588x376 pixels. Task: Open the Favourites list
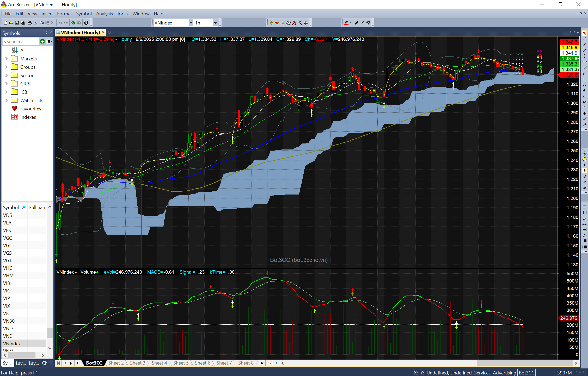(30, 109)
